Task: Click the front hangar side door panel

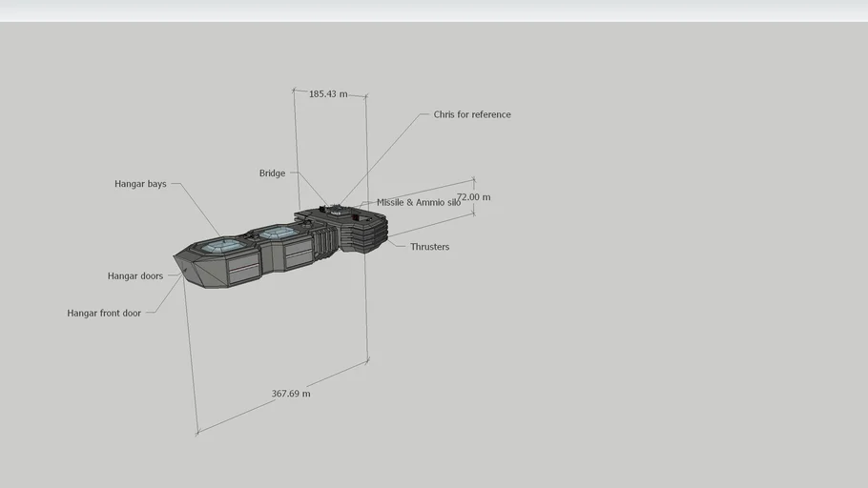Action: [x=241, y=267]
